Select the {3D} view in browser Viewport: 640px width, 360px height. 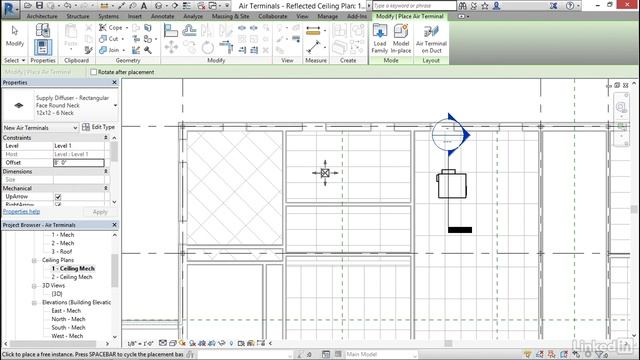point(57,294)
